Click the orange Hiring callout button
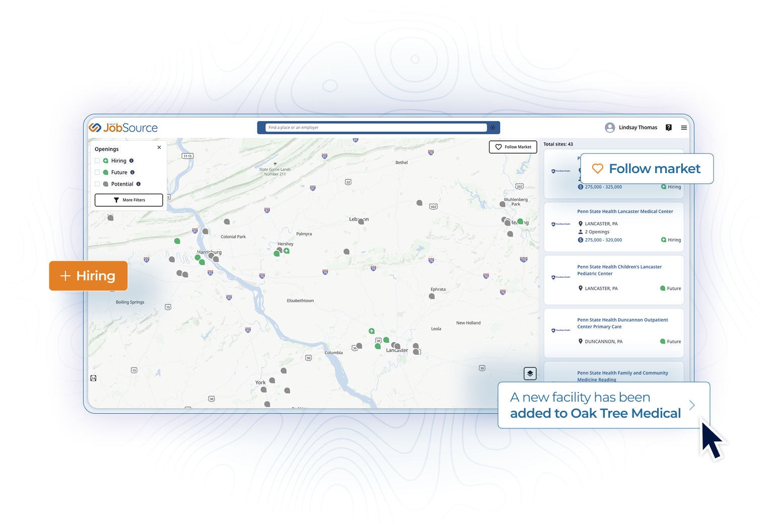 pyautogui.click(x=88, y=276)
